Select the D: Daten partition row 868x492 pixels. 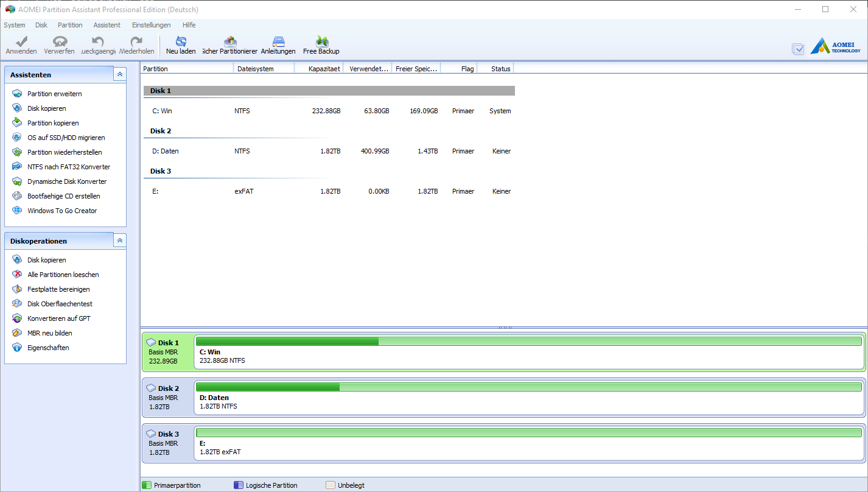click(x=329, y=151)
